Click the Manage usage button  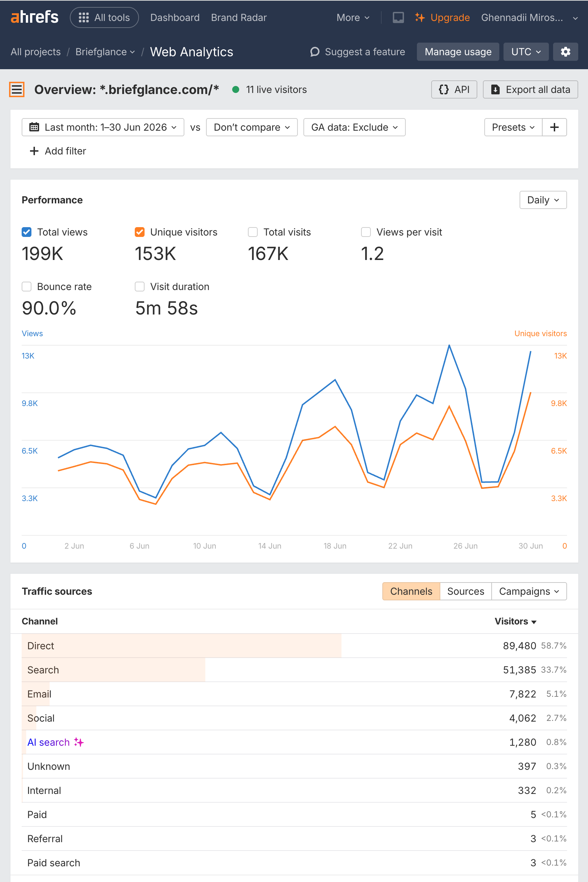pos(458,51)
